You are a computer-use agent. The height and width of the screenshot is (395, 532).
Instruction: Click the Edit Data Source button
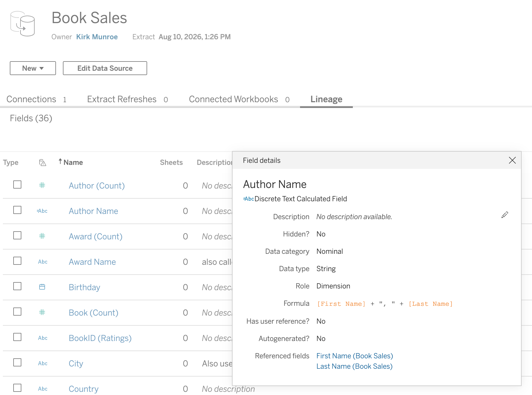click(x=105, y=68)
